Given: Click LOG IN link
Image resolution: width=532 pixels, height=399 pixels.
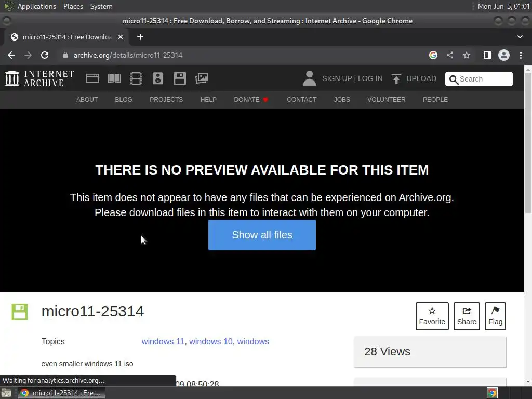Looking at the screenshot, I should pyautogui.click(x=370, y=78).
